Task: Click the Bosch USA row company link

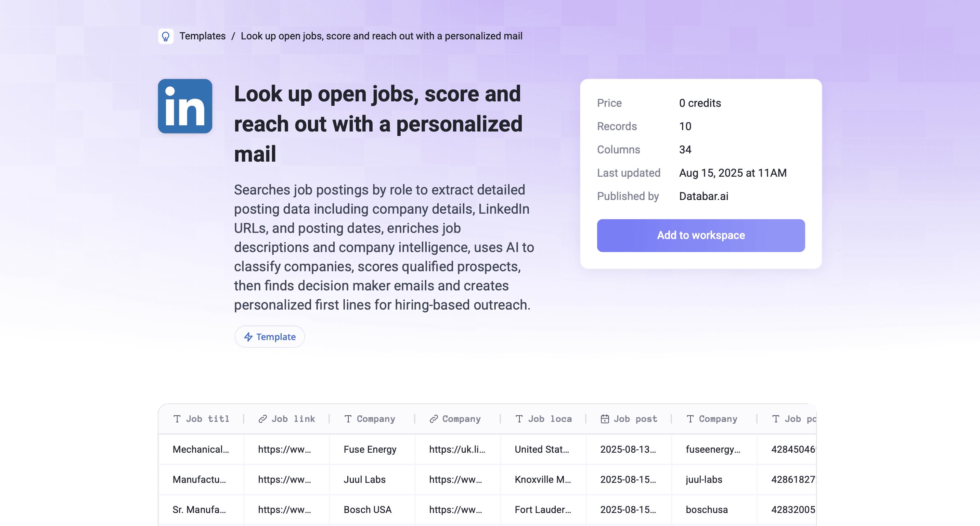Action: pyautogui.click(x=456, y=510)
